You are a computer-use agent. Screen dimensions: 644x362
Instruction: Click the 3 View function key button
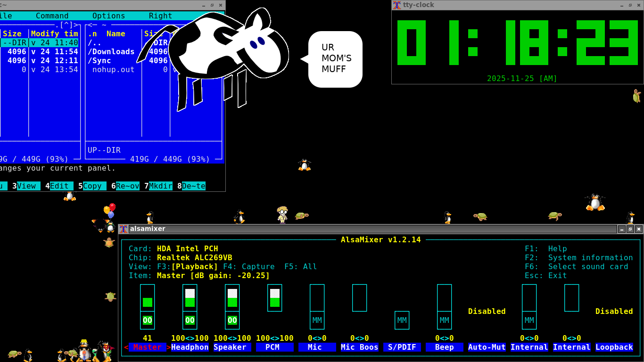(x=26, y=186)
